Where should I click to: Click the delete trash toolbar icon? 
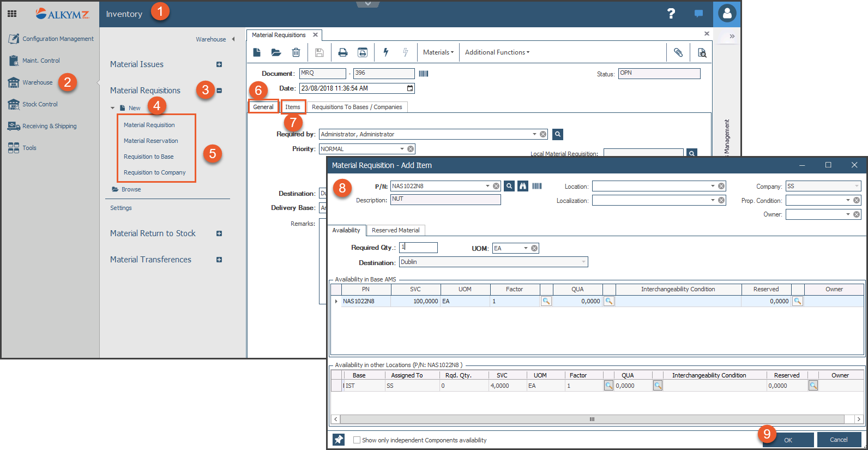(296, 52)
